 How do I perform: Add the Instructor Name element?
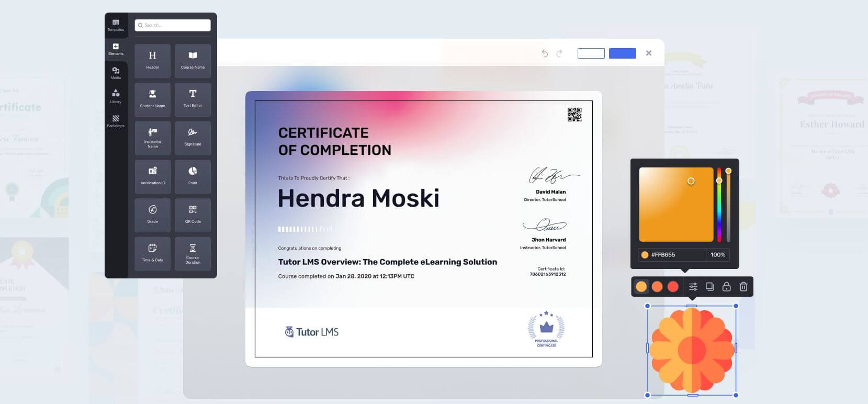pyautogui.click(x=152, y=138)
